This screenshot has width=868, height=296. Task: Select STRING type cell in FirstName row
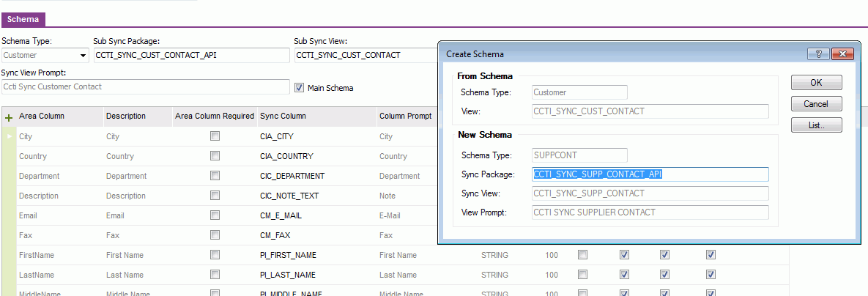(x=495, y=255)
